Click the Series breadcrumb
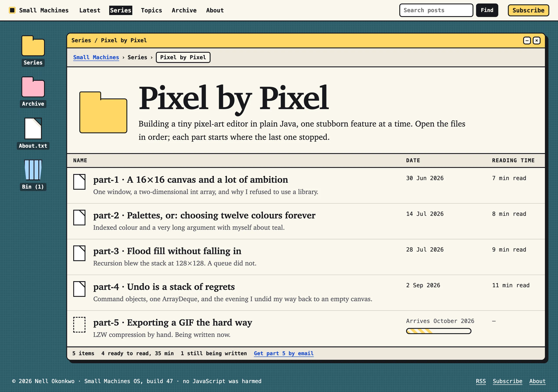Screen dimensions: 558x392 point(137,57)
